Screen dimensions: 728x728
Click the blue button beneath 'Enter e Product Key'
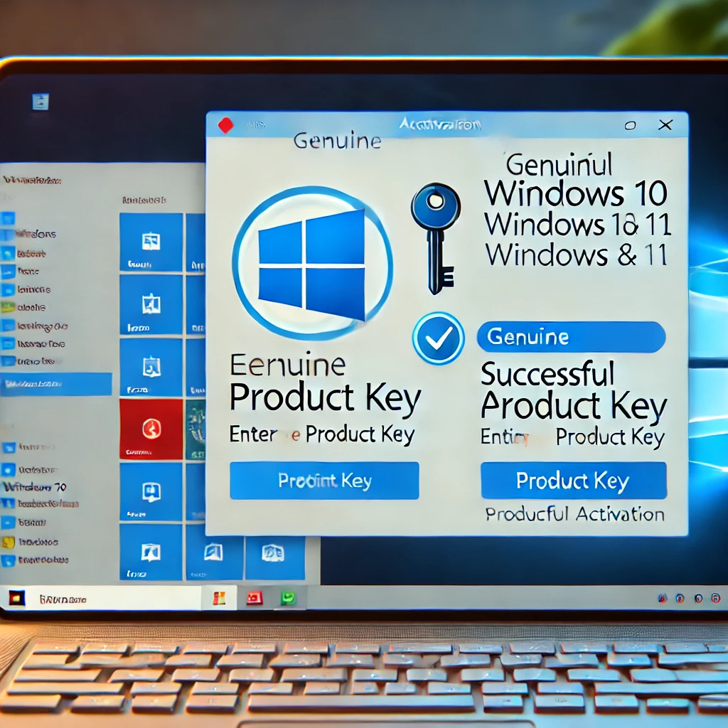(x=324, y=481)
